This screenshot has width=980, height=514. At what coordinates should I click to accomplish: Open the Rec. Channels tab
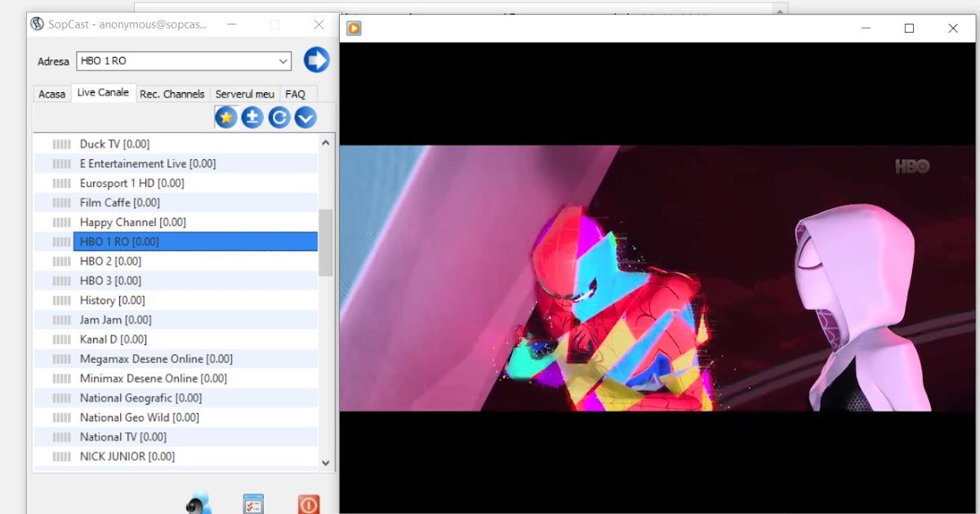pos(172,94)
